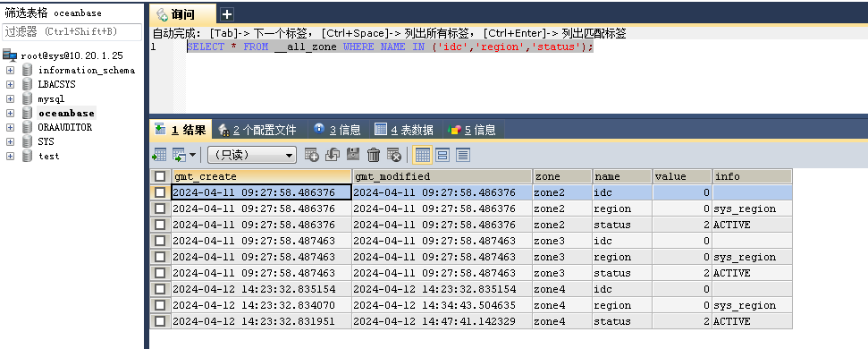Open the 1 结果 tab
868x349 pixels.
[x=181, y=130]
